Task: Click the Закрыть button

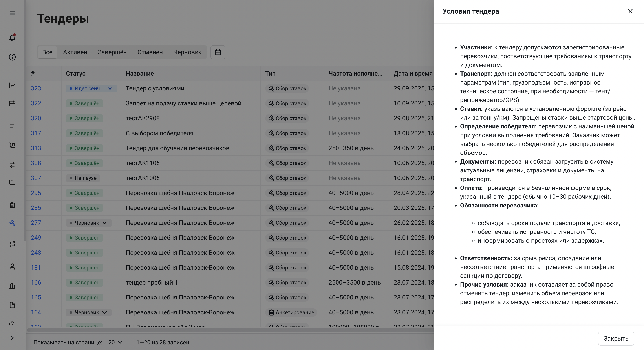Action: coord(616,339)
